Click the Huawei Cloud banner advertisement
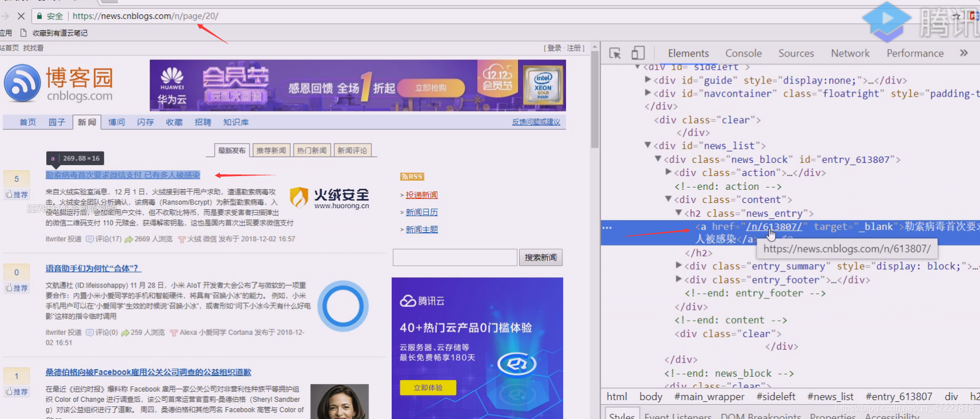Screen dimensions: 980x419 pos(358,86)
